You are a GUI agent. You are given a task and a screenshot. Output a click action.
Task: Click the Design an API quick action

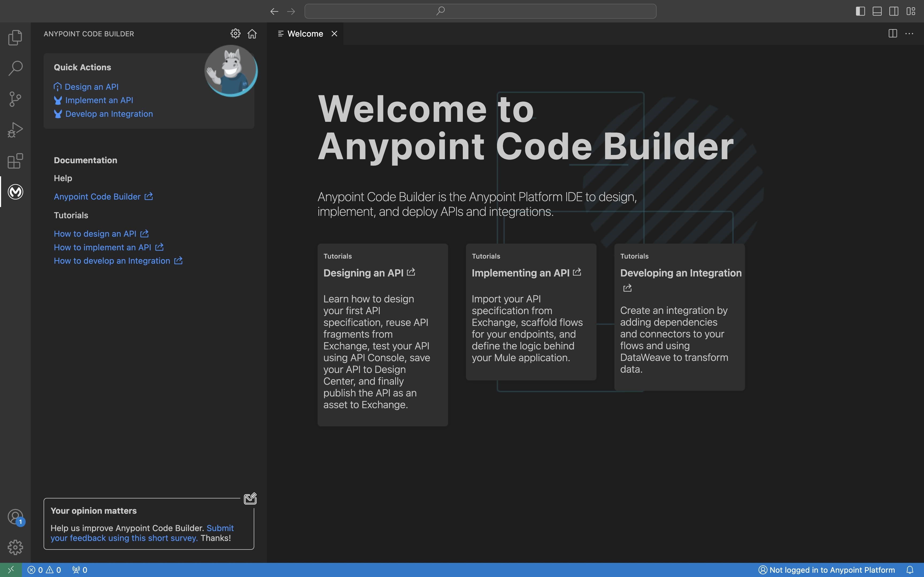[x=91, y=87]
